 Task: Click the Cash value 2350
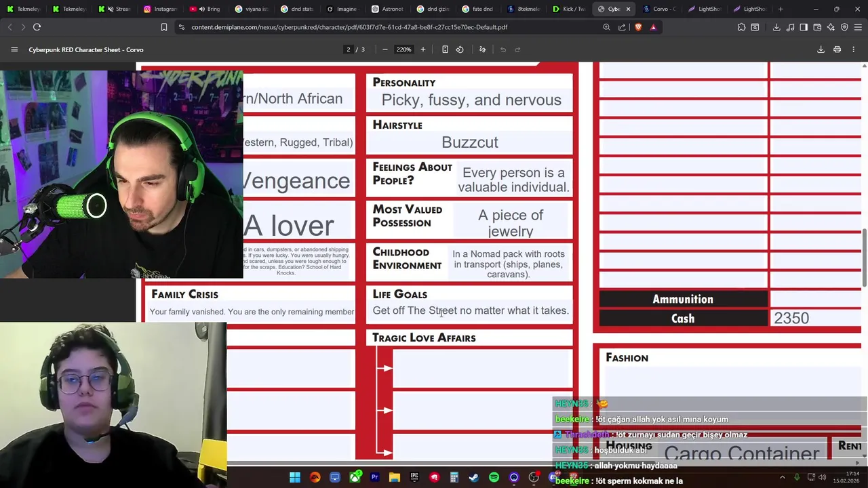click(791, 318)
